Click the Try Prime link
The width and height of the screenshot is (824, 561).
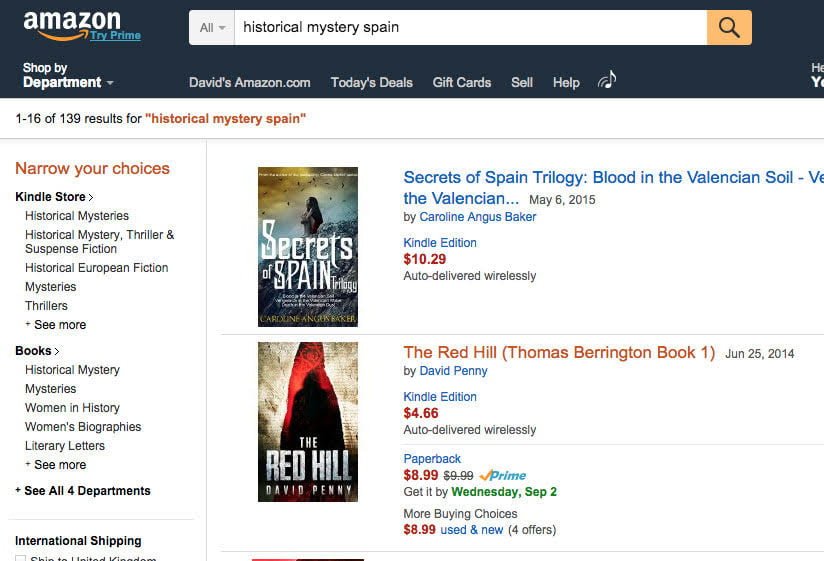(115, 36)
